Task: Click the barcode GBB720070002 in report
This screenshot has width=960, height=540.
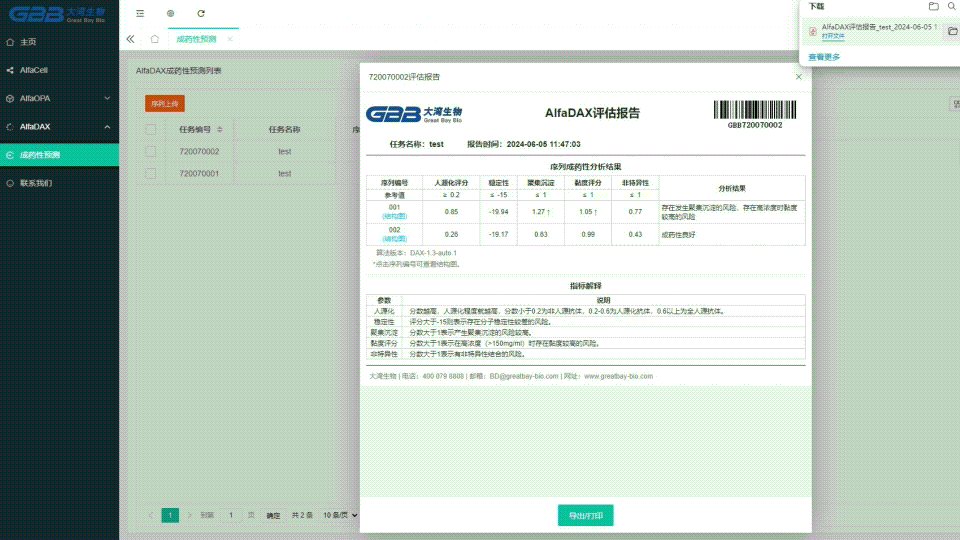Action: coord(755,114)
